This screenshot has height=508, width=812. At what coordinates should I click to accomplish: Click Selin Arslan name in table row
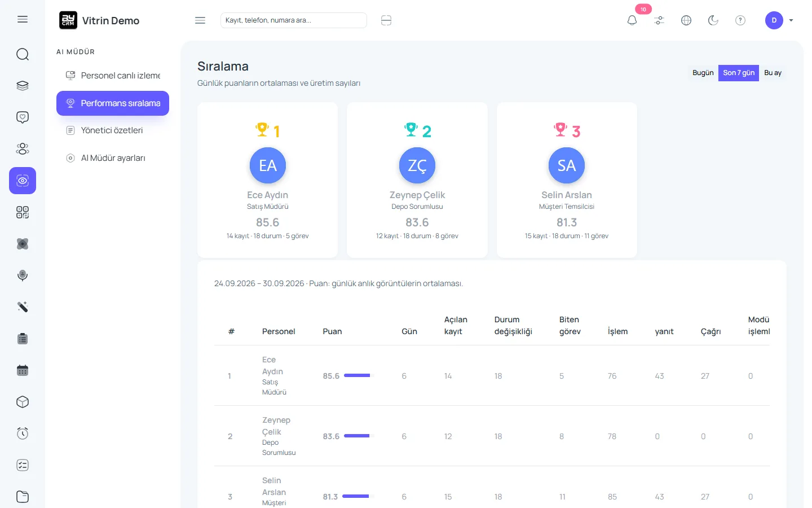point(274,487)
